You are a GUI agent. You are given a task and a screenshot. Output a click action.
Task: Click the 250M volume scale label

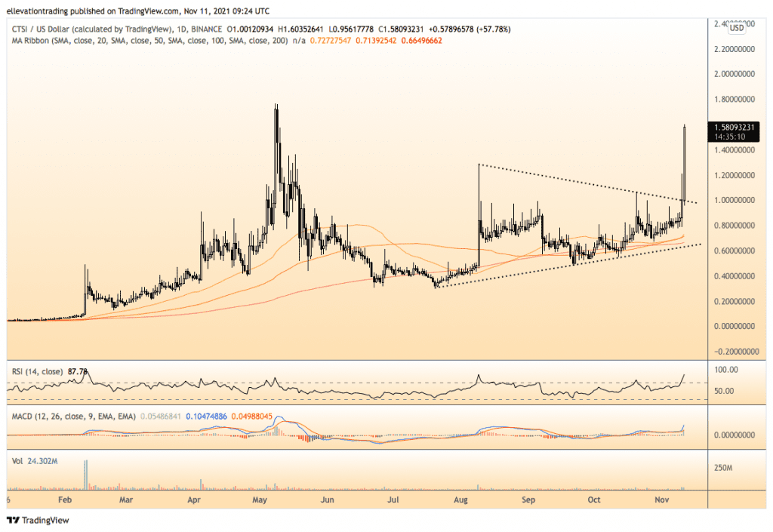723,467
